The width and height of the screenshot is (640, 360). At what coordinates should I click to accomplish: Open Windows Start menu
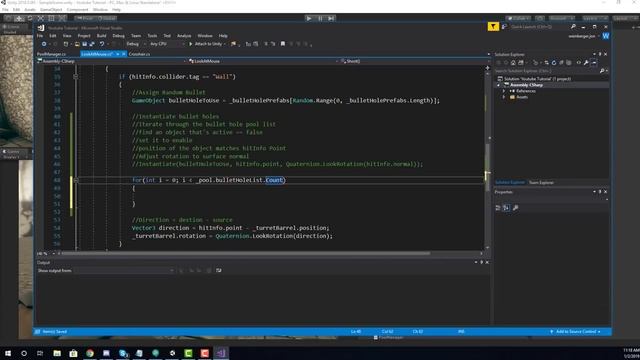pyautogui.click(x=8, y=353)
